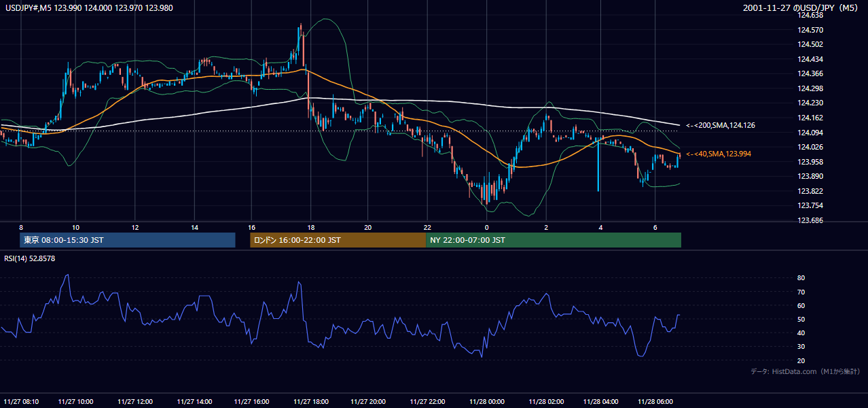868x408 pixels.
Task: Click the 200 SMA 124.126 label
Action: tap(721, 126)
